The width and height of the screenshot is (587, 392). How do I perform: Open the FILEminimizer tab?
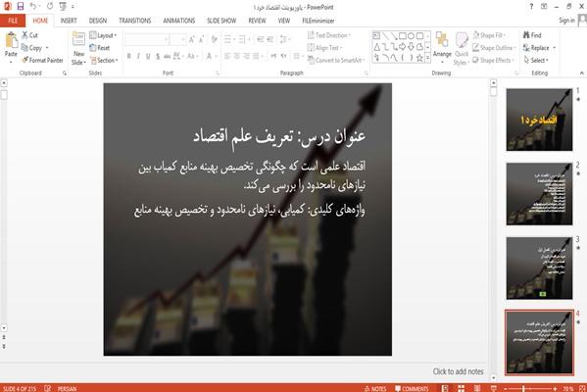click(x=318, y=21)
